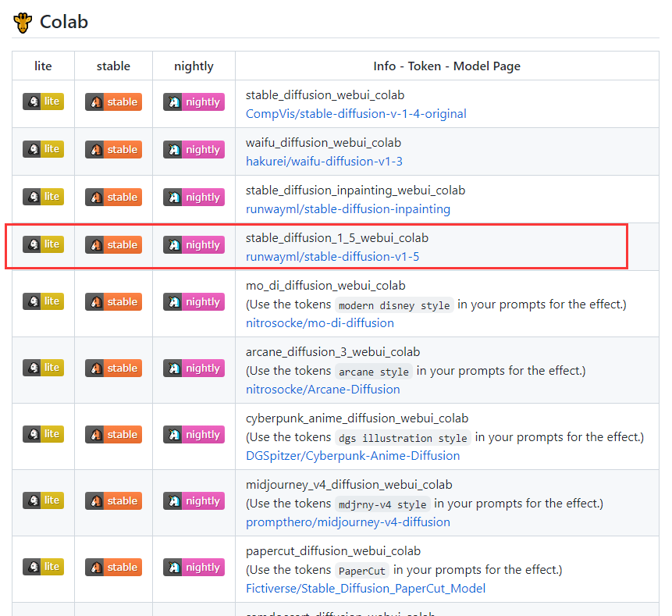Click the lite badge for cyberpunk_anime_diffusion_webui_colab
The width and height of the screenshot is (672, 616).
coord(43,434)
